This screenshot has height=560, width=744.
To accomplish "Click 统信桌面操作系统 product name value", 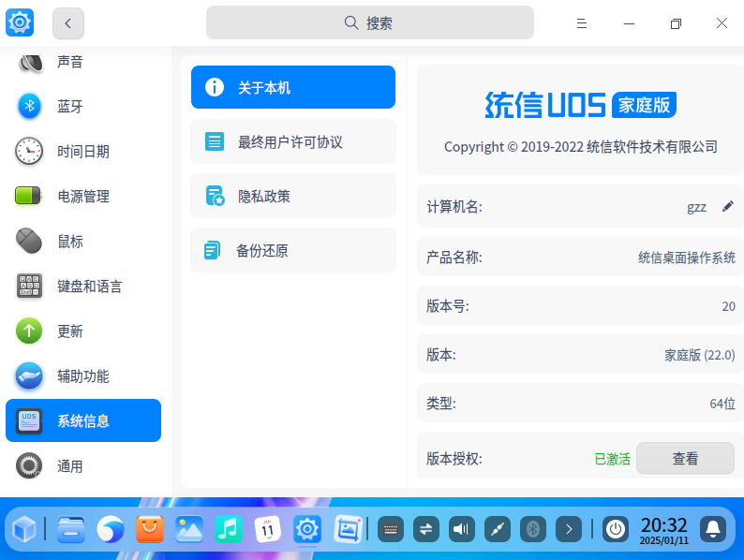I will coord(686,258).
